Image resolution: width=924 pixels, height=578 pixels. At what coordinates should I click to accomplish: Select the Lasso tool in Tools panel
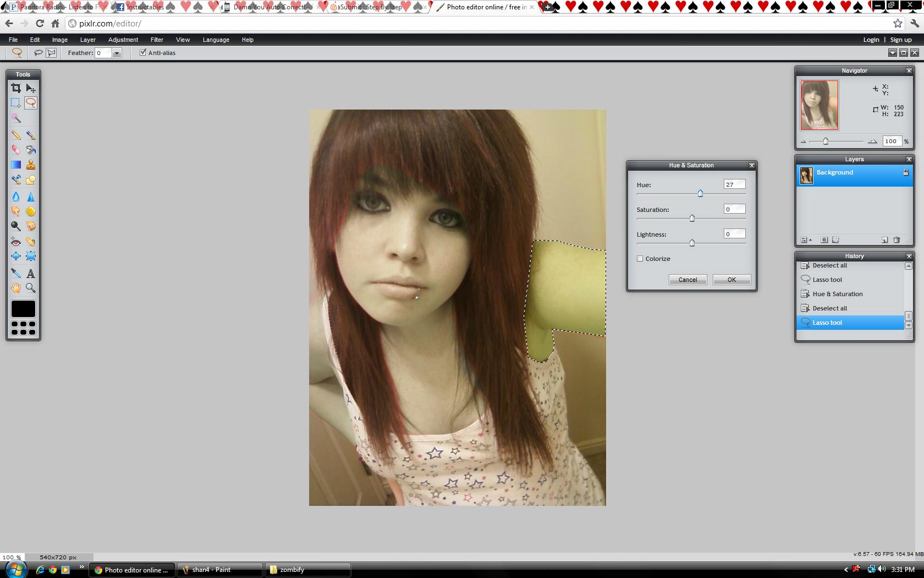[31, 103]
